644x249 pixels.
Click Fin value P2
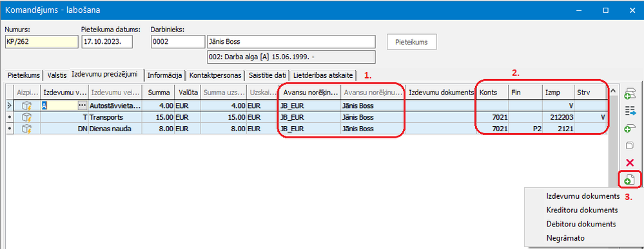525,129
